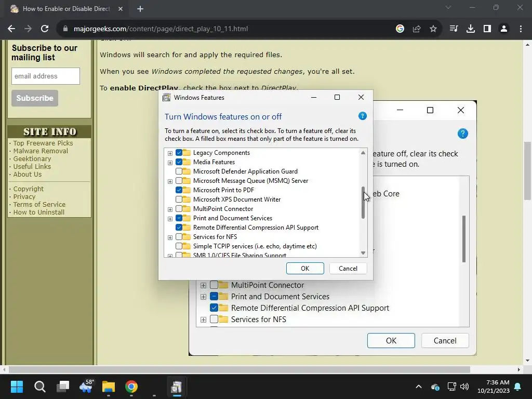532x399 pixels.
Task: Open notifications bell in taskbar
Action: point(518,387)
